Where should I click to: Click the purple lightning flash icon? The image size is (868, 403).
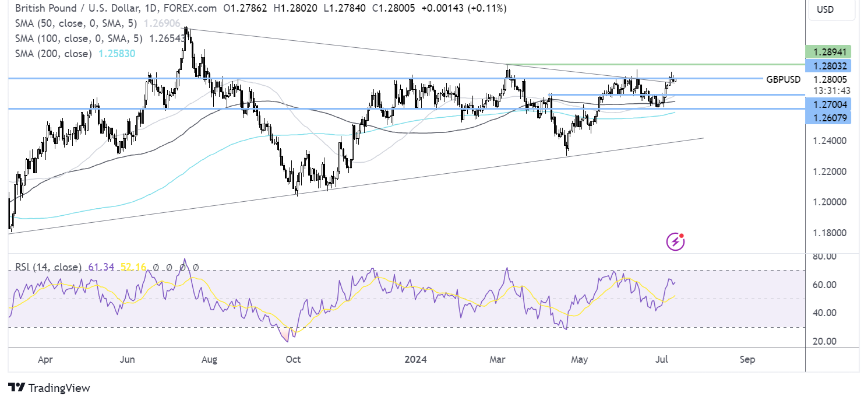click(x=676, y=241)
